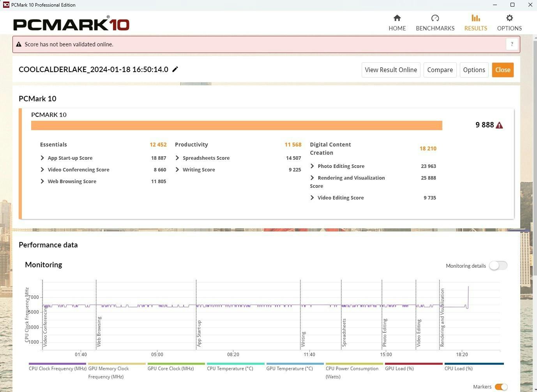Expand the Video Conferencing Score row

42,170
